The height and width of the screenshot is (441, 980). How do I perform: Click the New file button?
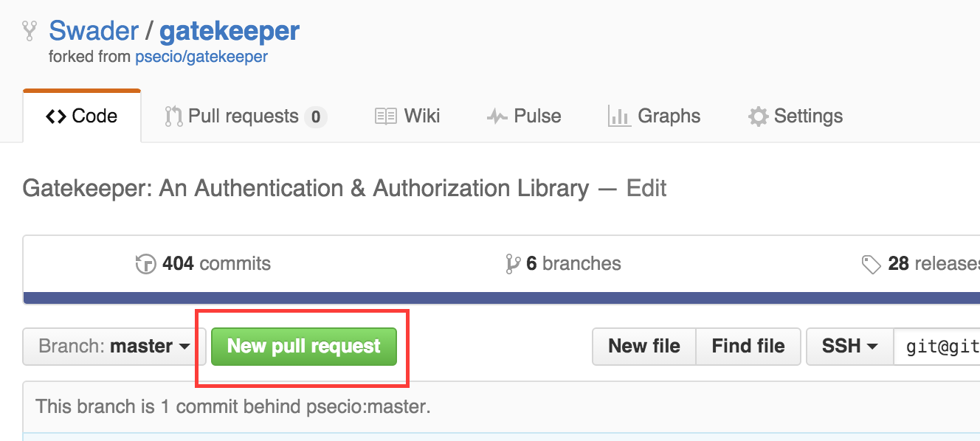(x=644, y=347)
